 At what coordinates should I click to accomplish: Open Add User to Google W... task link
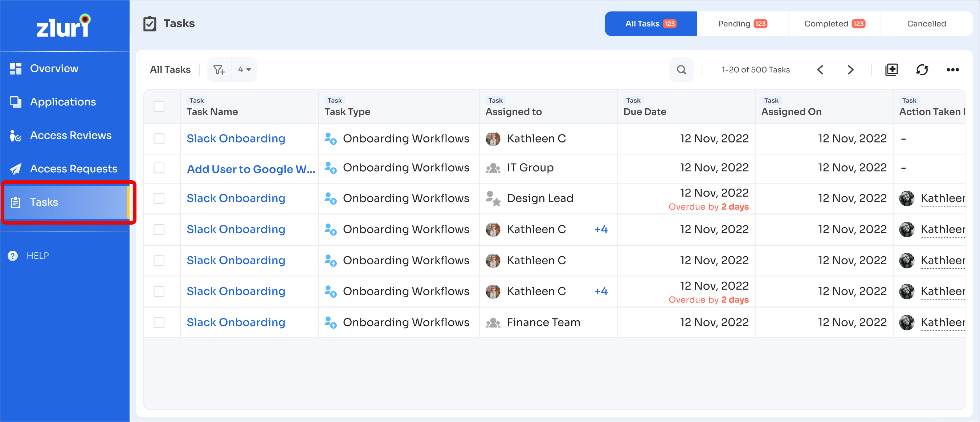coord(251,169)
